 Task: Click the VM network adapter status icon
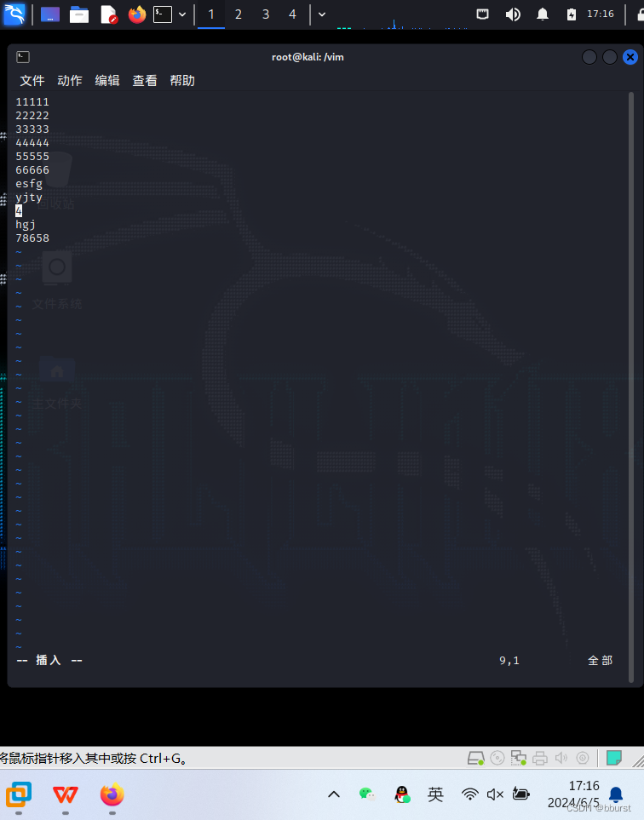[x=519, y=758]
